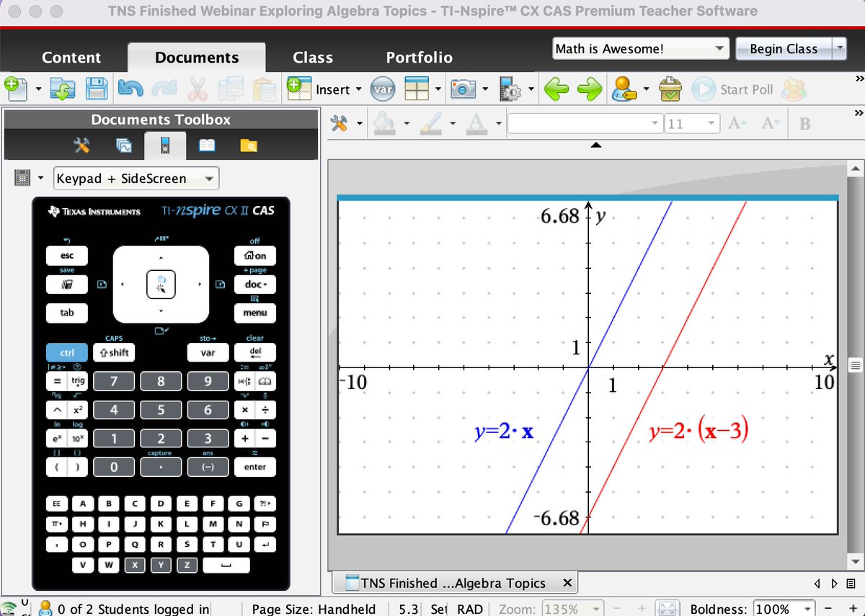Click the handheld settings gear icon
Viewport: 865px width, 616px height.
tap(510, 89)
